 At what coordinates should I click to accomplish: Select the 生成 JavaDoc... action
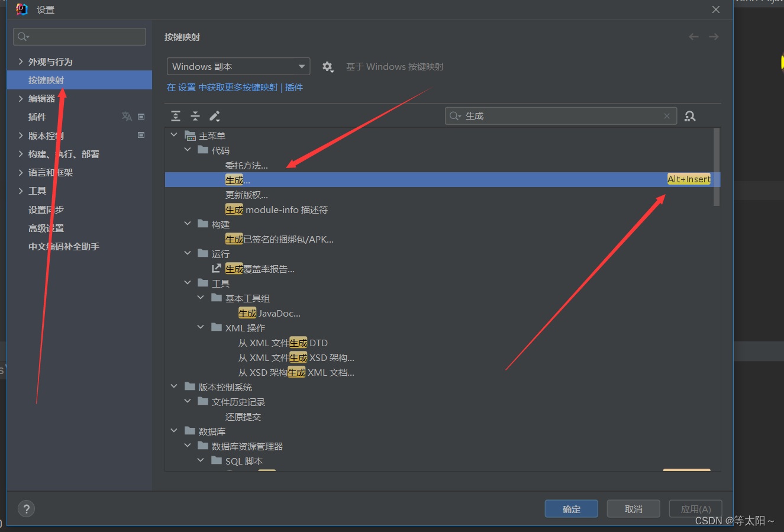click(x=443, y=313)
